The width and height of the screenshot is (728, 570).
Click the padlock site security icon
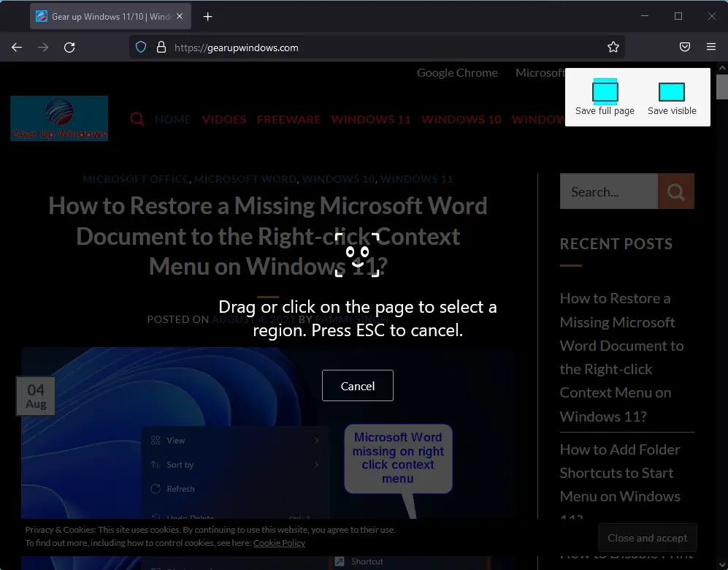[161, 47]
